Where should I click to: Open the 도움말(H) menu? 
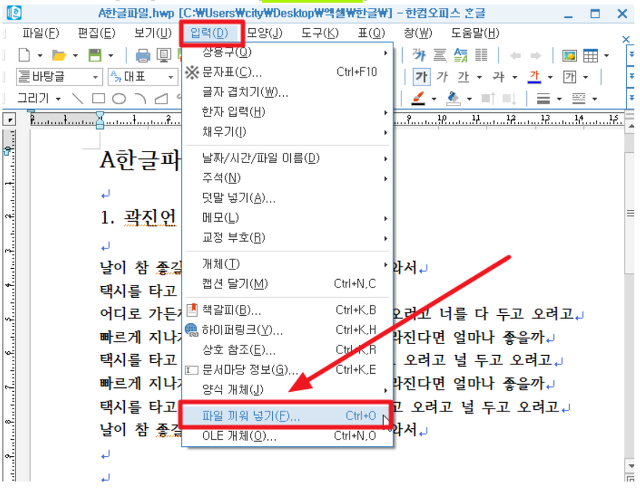point(475,33)
